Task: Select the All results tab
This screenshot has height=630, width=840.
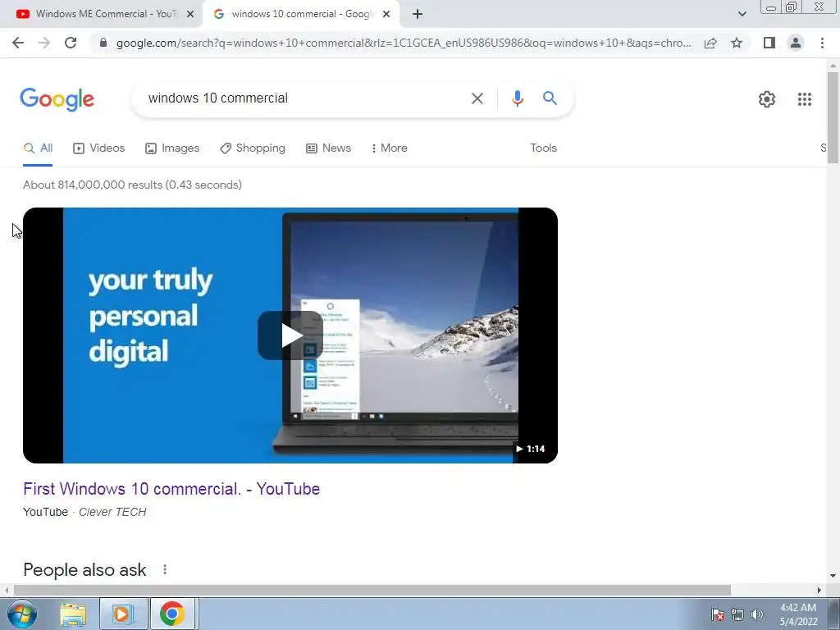Action: point(38,148)
